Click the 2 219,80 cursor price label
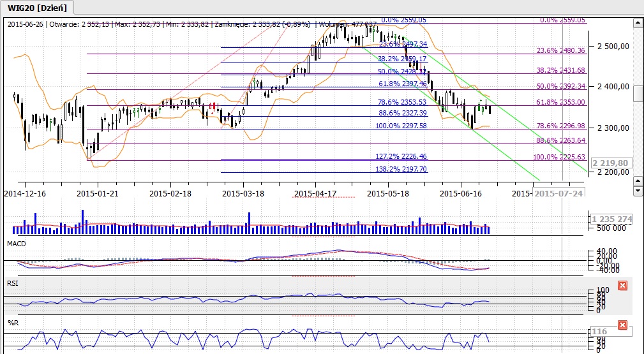 (x=611, y=163)
